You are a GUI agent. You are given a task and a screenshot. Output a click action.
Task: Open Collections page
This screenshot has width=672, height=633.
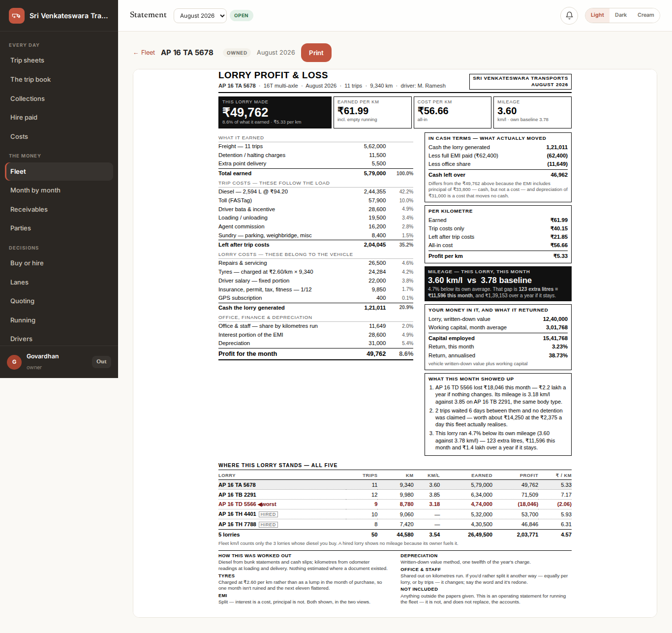(59, 99)
